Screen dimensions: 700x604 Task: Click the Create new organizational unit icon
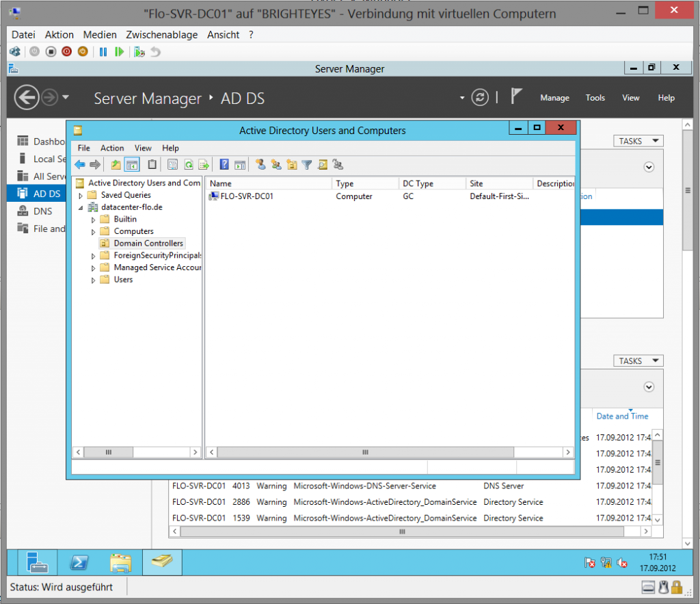pos(292,165)
